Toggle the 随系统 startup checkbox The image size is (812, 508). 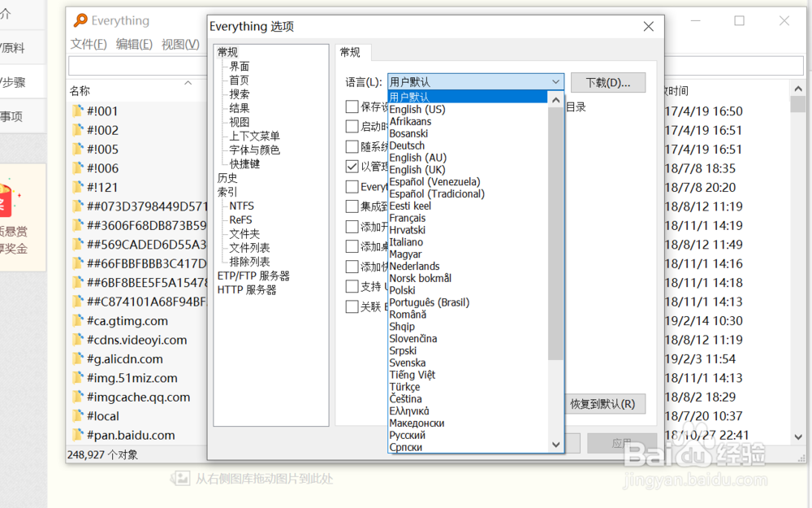(352, 146)
